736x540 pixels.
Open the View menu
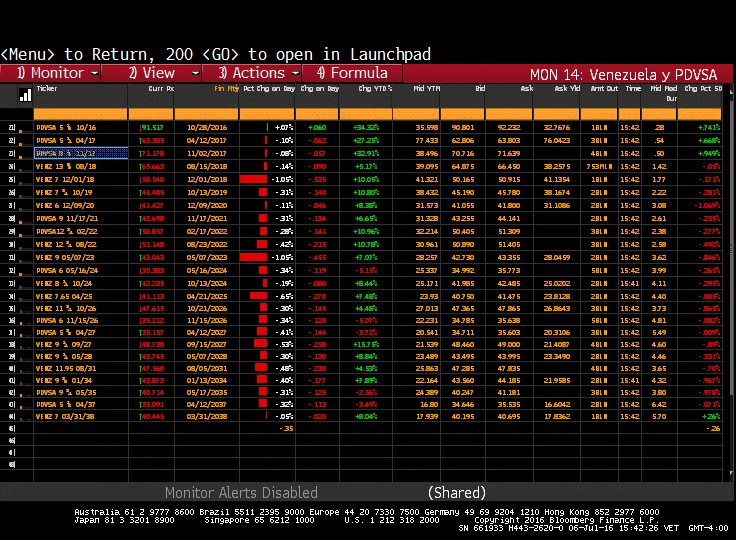click(x=151, y=73)
